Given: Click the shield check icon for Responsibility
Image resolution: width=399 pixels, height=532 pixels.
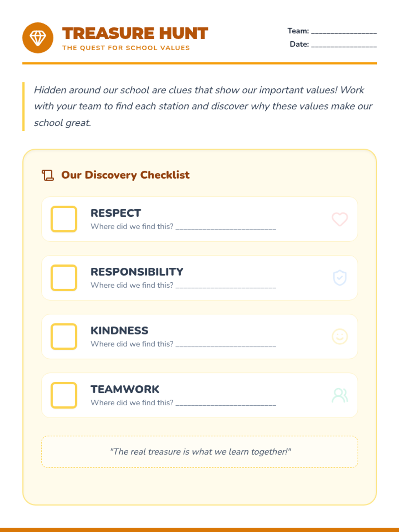Looking at the screenshot, I should pos(340,278).
